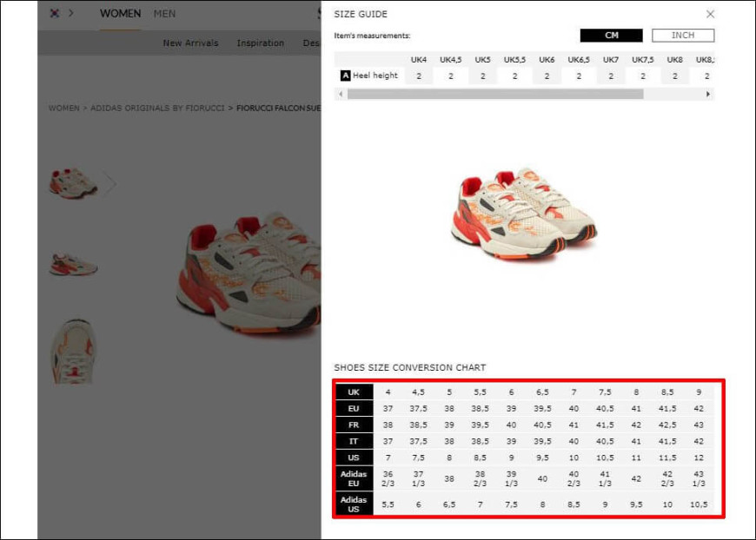
Task: Open the WOMEN tab
Action: point(121,14)
